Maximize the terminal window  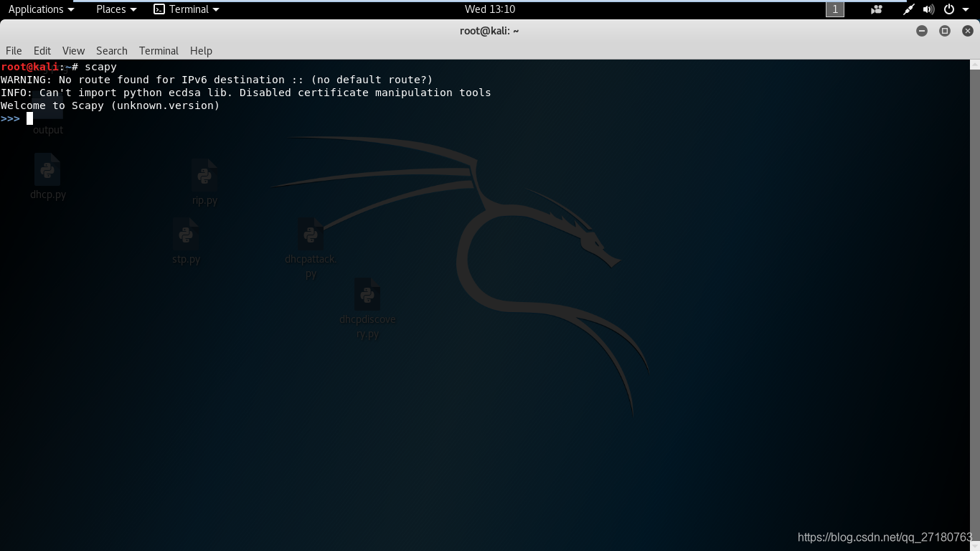coord(945,31)
